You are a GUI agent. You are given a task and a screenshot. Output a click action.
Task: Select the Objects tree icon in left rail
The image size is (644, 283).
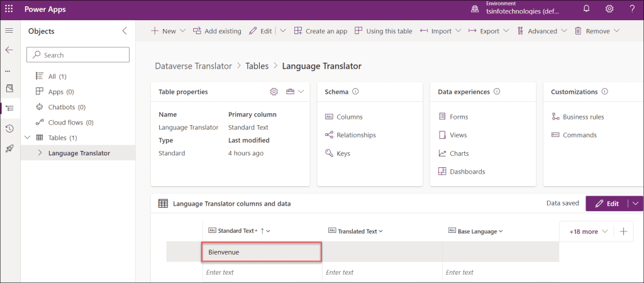pos(10,108)
